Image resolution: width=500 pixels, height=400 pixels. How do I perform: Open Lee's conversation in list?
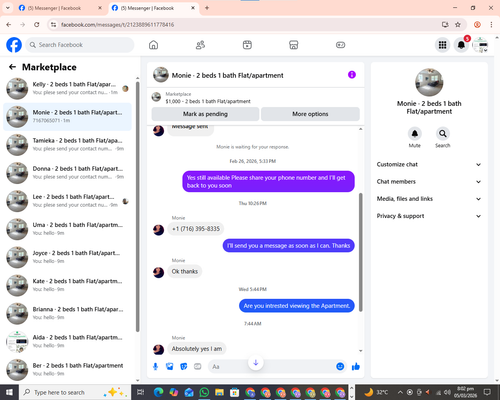point(67,201)
